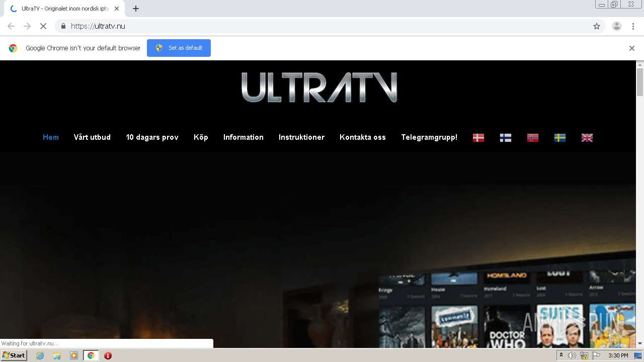Go to 10 dagars prov page
The image size is (644, 362).
152,137
